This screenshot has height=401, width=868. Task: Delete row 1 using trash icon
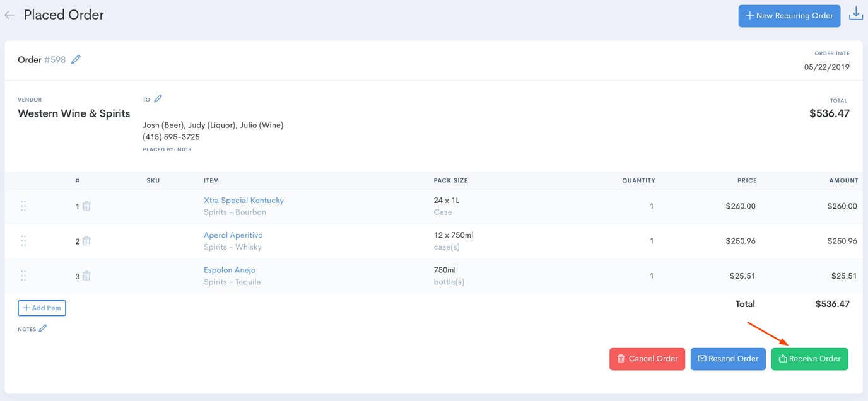pos(87,206)
